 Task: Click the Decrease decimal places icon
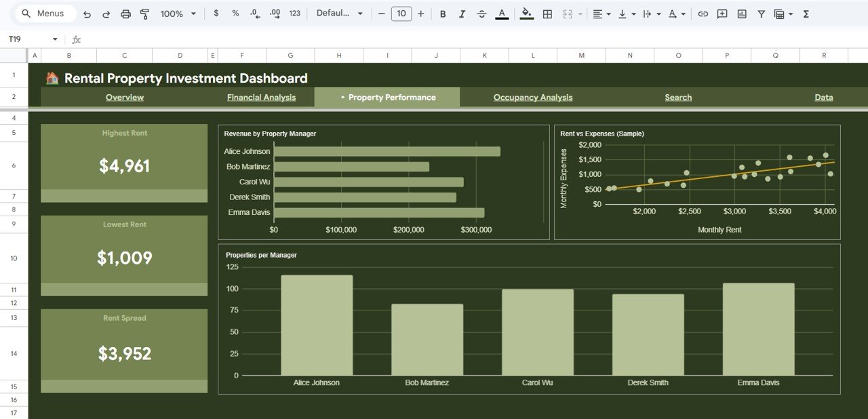pos(255,13)
